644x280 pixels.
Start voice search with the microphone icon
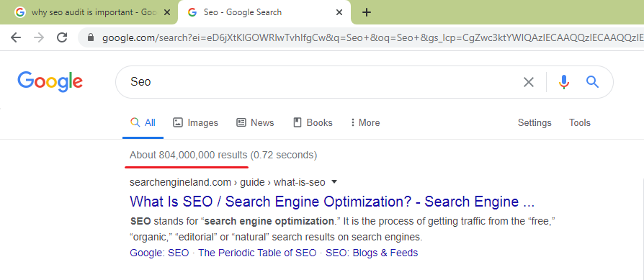coord(564,82)
